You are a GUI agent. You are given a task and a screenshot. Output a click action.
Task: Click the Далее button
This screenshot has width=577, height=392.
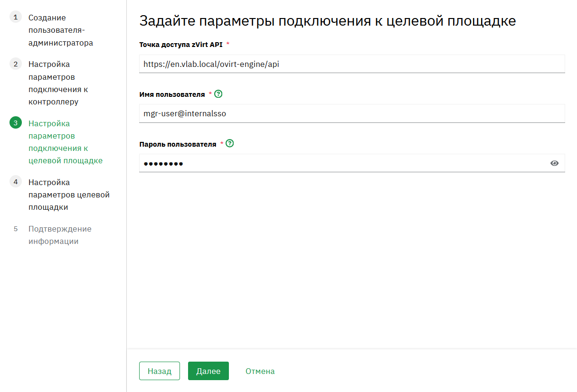(208, 371)
